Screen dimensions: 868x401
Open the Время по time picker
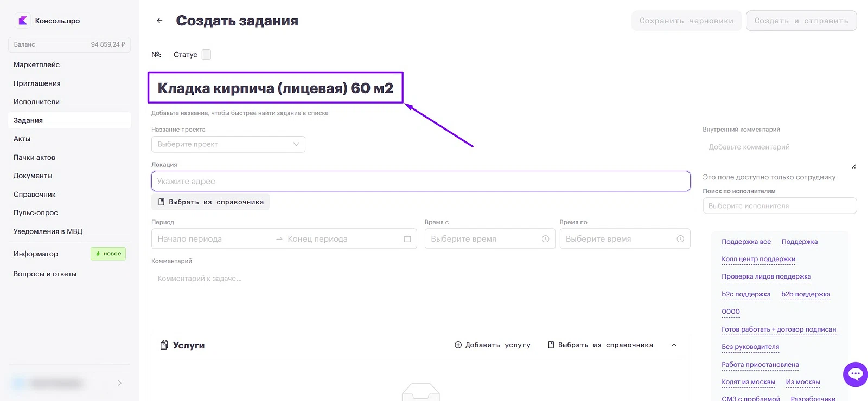click(x=625, y=239)
